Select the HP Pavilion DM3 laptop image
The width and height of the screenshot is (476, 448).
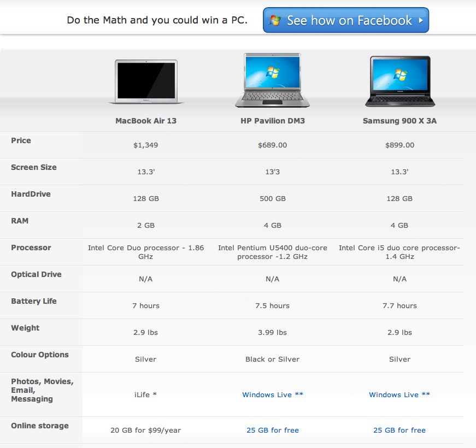pos(272,80)
